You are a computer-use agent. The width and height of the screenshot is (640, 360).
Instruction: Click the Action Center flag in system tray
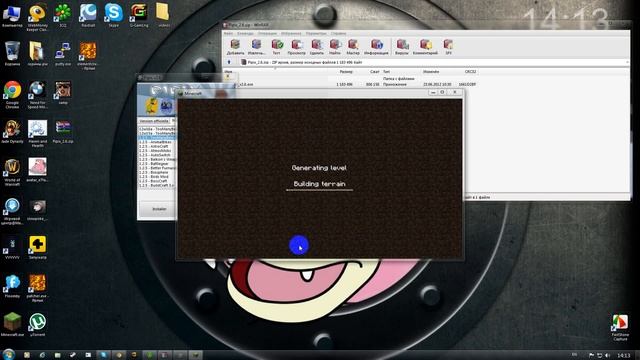[x=591, y=356]
